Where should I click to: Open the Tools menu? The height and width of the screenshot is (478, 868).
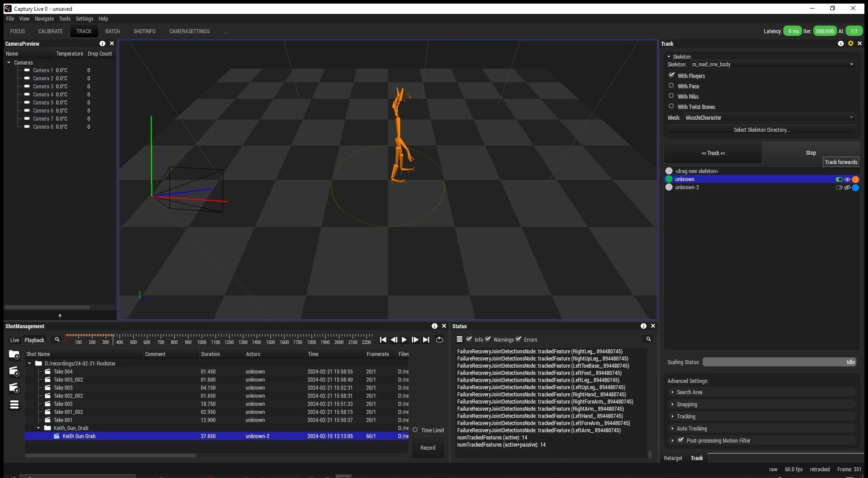(x=65, y=19)
